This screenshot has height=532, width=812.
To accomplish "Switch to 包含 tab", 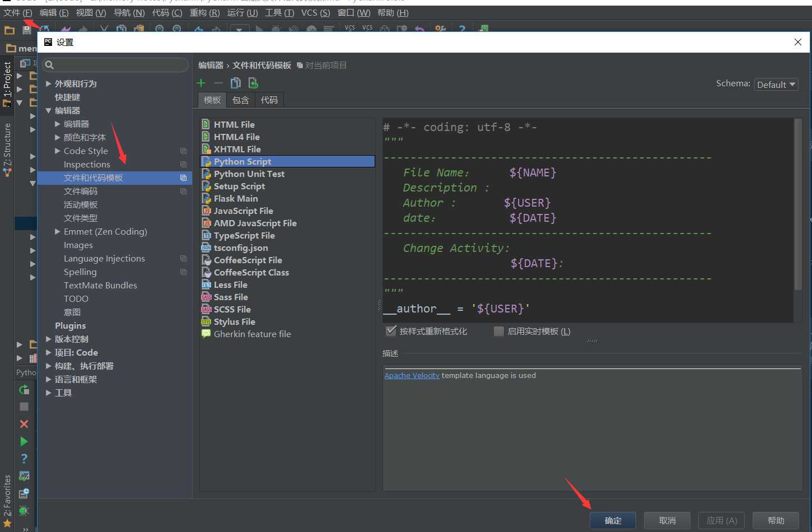I will point(241,100).
